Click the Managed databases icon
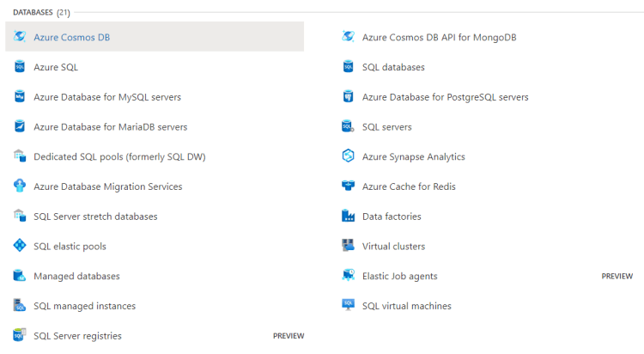The width and height of the screenshot is (644, 354). [20, 276]
